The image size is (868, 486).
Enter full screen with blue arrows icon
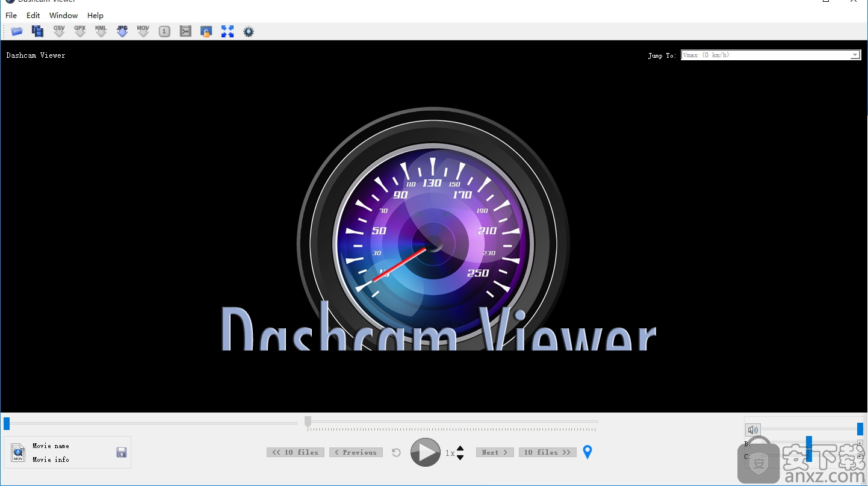(x=228, y=31)
